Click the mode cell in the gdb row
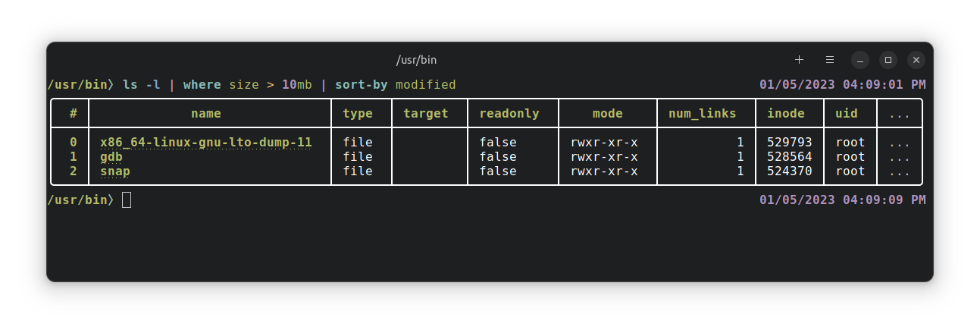Screen dimensions: 980x333 tap(604, 157)
